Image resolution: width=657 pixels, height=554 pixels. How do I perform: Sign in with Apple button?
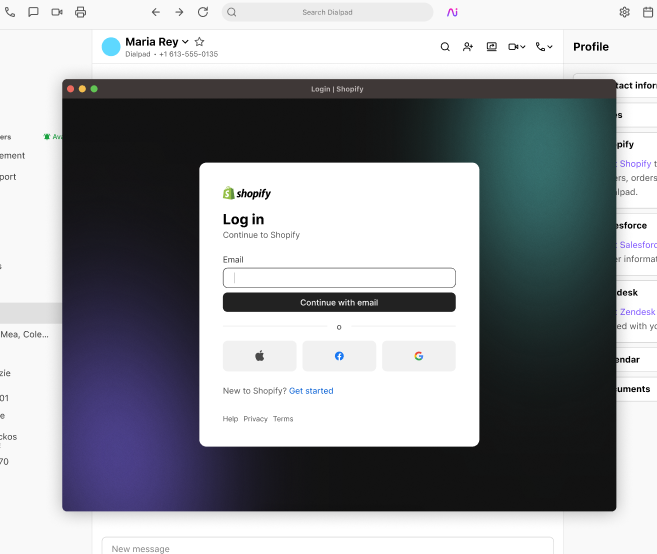259,356
